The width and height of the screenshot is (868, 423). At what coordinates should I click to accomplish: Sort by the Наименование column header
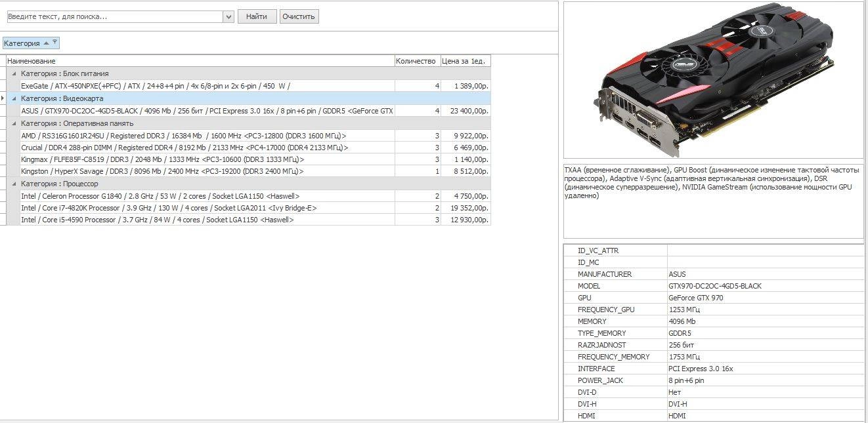point(200,61)
